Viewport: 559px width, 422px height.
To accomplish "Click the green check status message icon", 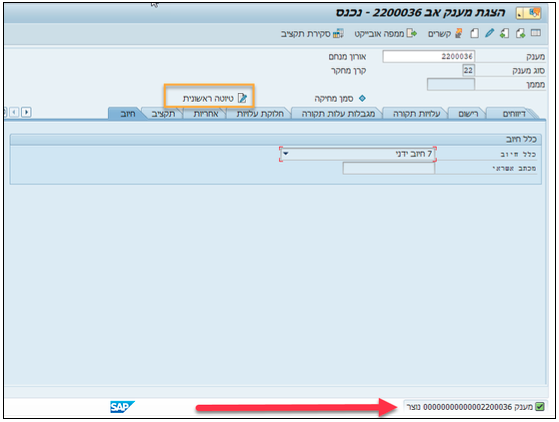I will (540, 406).
